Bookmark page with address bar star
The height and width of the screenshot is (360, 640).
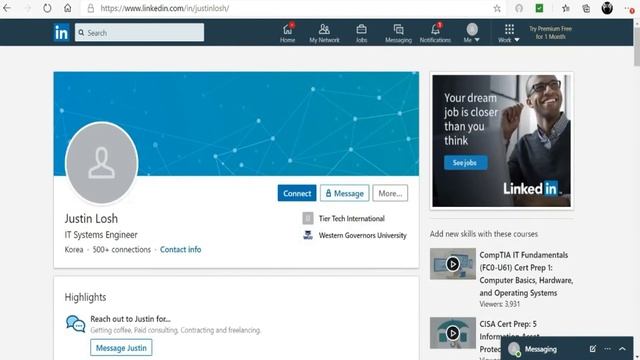pos(497,8)
